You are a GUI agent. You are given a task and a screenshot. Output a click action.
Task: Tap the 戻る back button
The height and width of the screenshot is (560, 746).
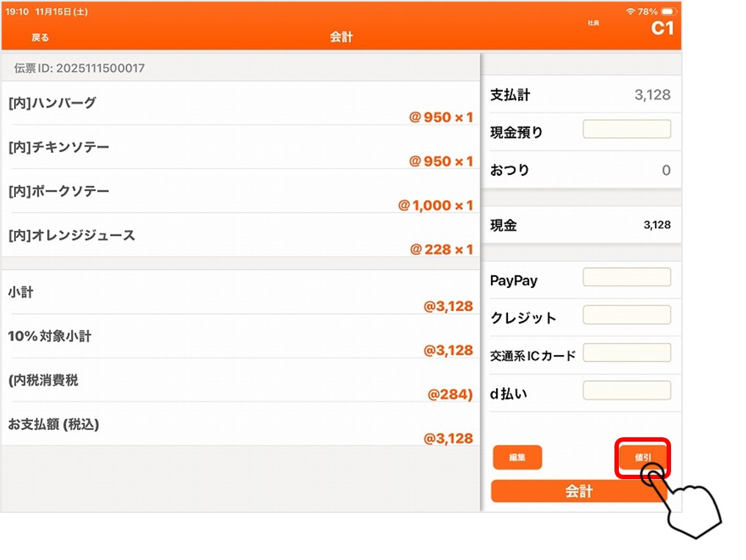(x=40, y=37)
